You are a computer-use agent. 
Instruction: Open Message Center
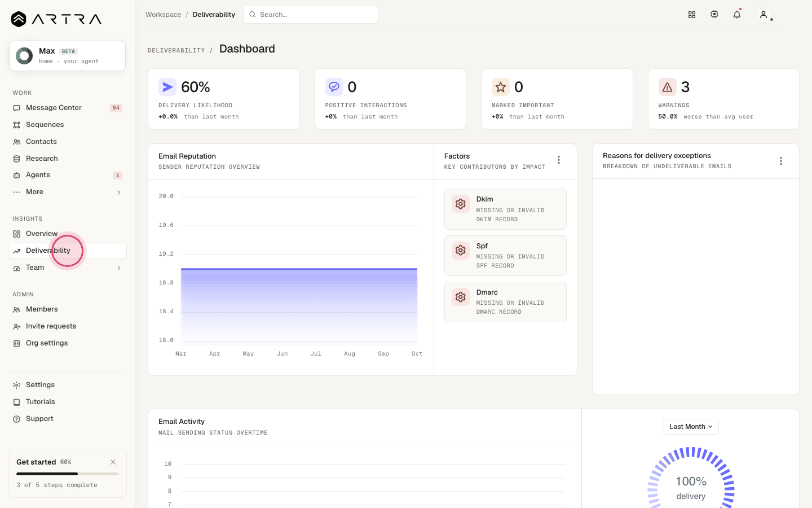[68, 108]
